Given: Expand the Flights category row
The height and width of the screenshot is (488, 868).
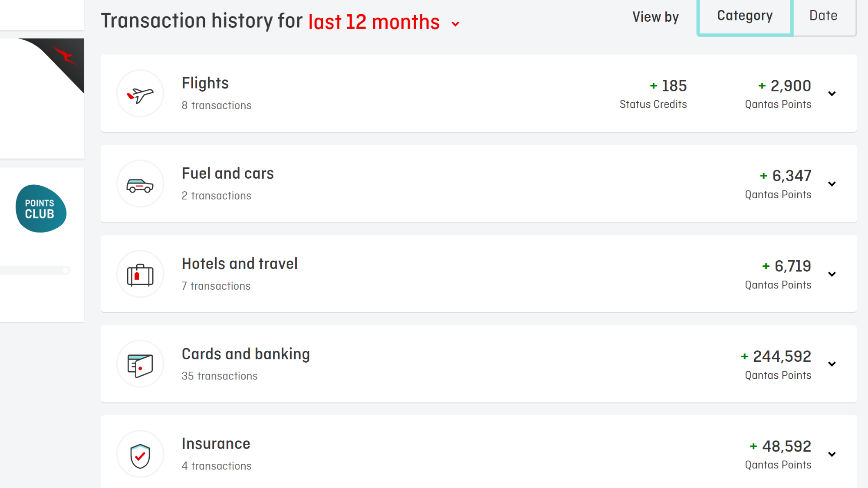Looking at the screenshot, I should point(479,93).
